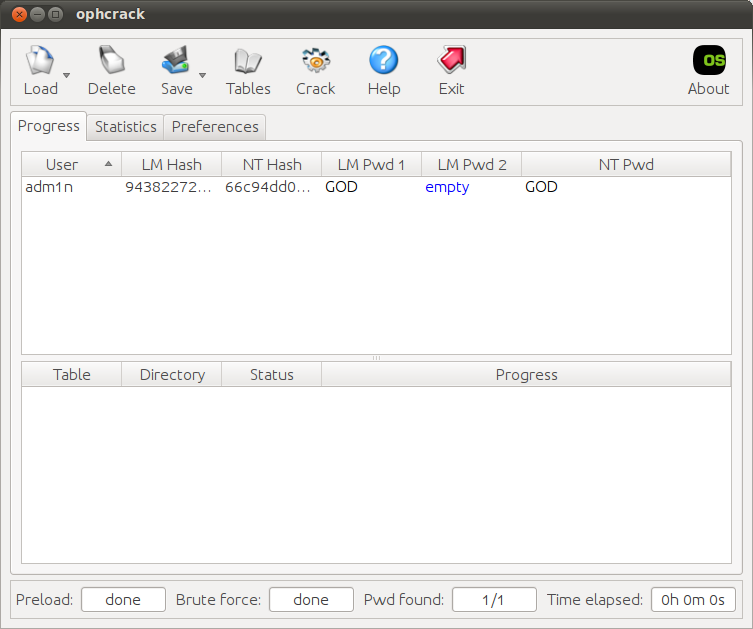Click the Status column header
This screenshot has width=753, height=629.
tap(272, 375)
